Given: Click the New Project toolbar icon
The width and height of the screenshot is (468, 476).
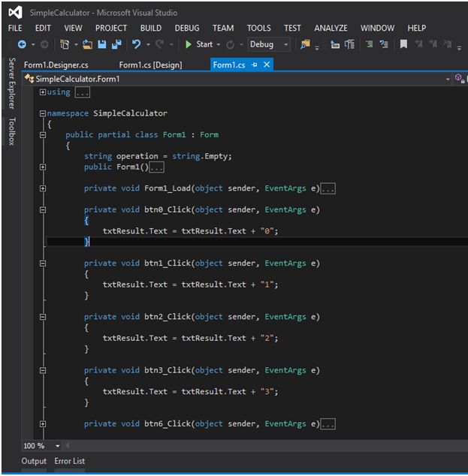Looking at the screenshot, I should tap(65, 45).
